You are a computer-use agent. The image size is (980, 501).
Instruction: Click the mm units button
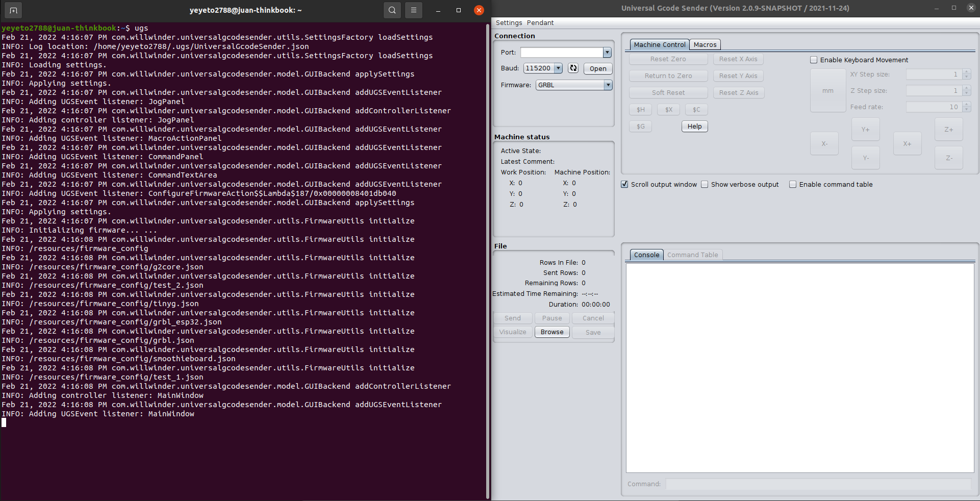pos(827,91)
